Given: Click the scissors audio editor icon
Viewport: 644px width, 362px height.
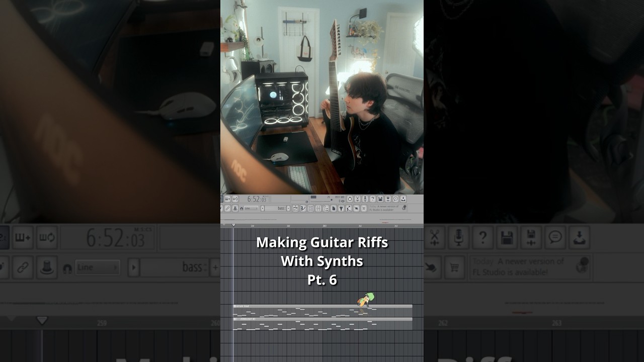Looking at the screenshot, I should click(x=357, y=199).
